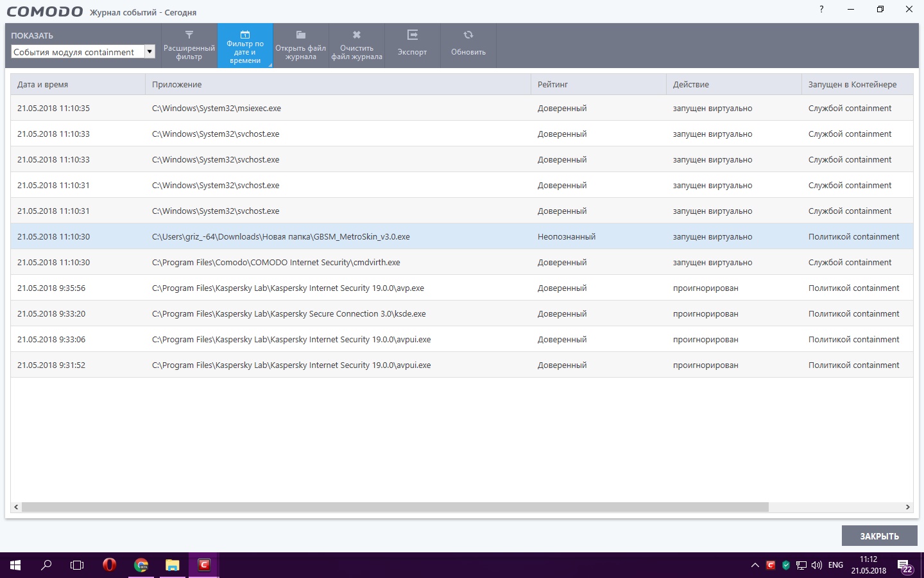Open Opera browser from the taskbar

110,565
